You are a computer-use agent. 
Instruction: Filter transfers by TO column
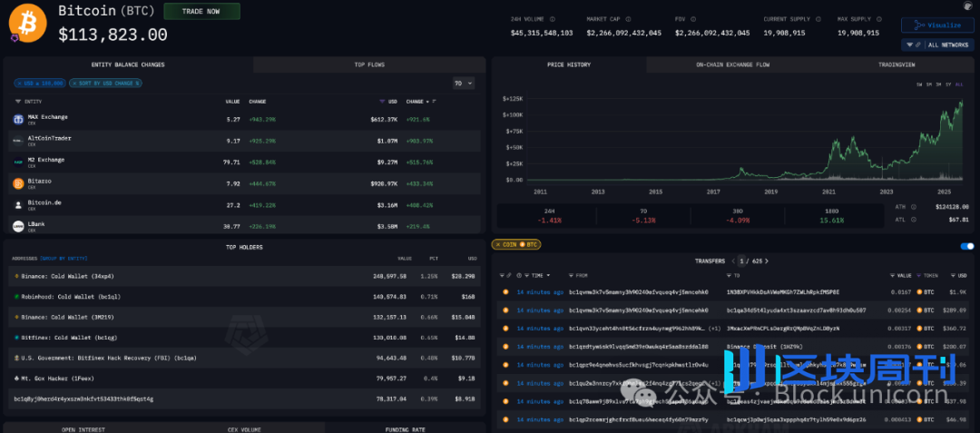click(x=730, y=275)
